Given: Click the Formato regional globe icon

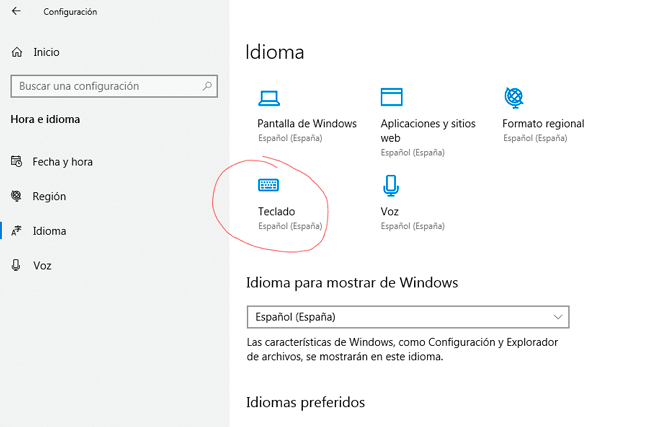Looking at the screenshot, I should click(514, 98).
